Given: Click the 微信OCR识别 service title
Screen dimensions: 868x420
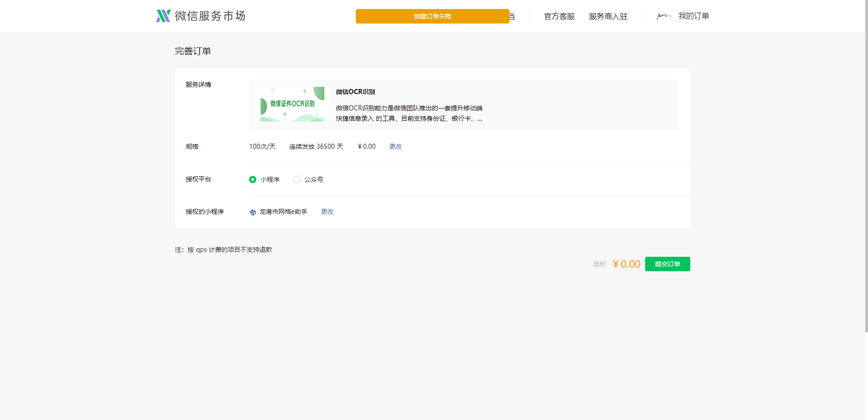Looking at the screenshot, I should [x=355, y=92].
